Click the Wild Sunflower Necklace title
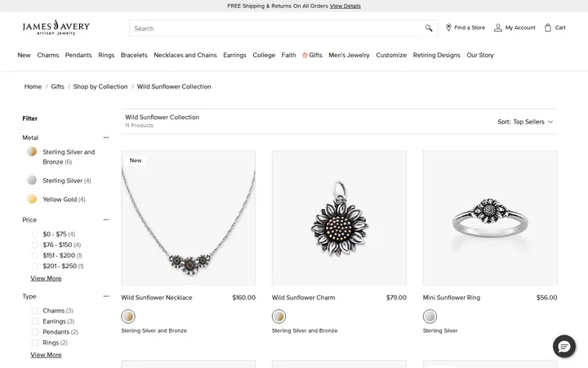 click(x=156, y=298)
